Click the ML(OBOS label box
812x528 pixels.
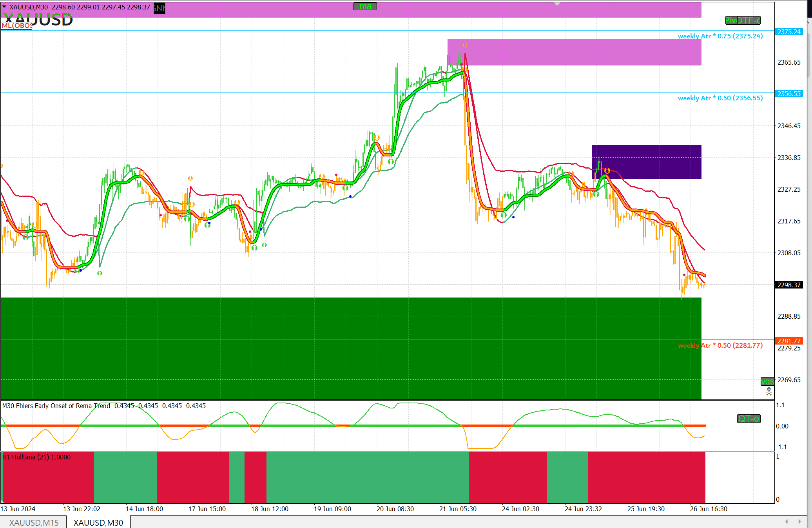pos(16,26)
